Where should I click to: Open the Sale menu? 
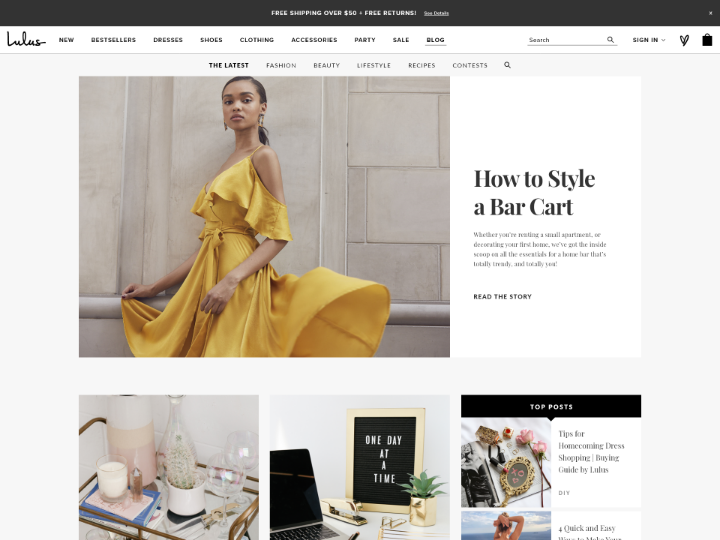coord(401,40)
